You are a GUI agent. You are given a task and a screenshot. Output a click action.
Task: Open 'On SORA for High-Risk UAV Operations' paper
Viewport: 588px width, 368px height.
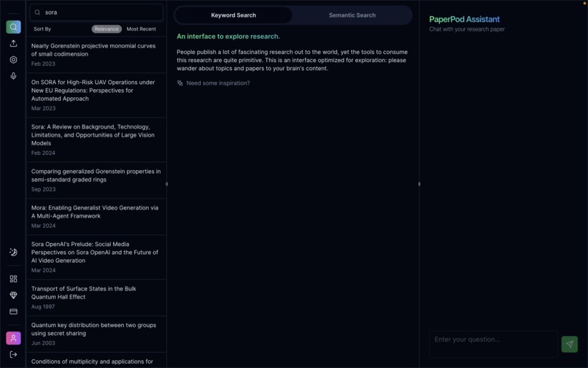[96, 95]
